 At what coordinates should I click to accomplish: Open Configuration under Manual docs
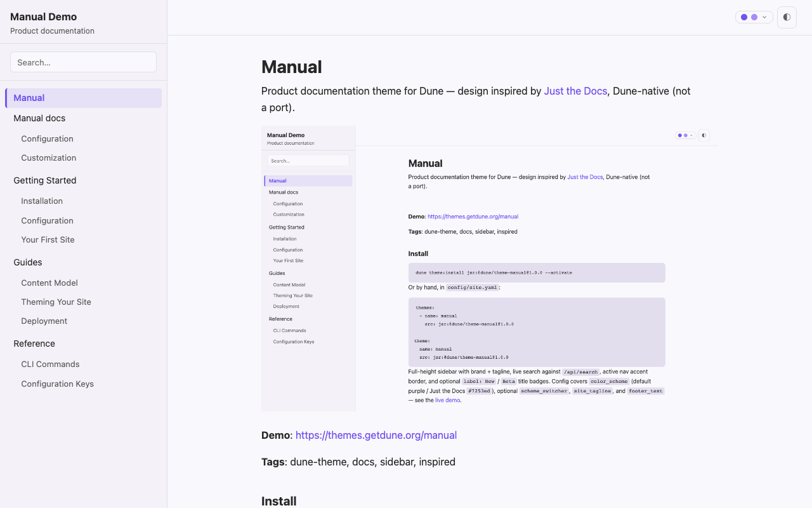[47, 138]
